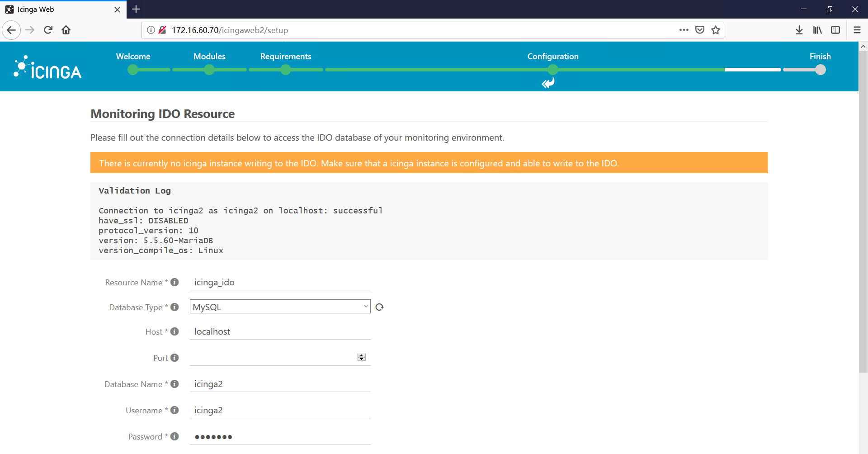The image size is (868, 454).
Task: Click the 'Connection to icinga2' successful line
Action: tap(241, 211)
